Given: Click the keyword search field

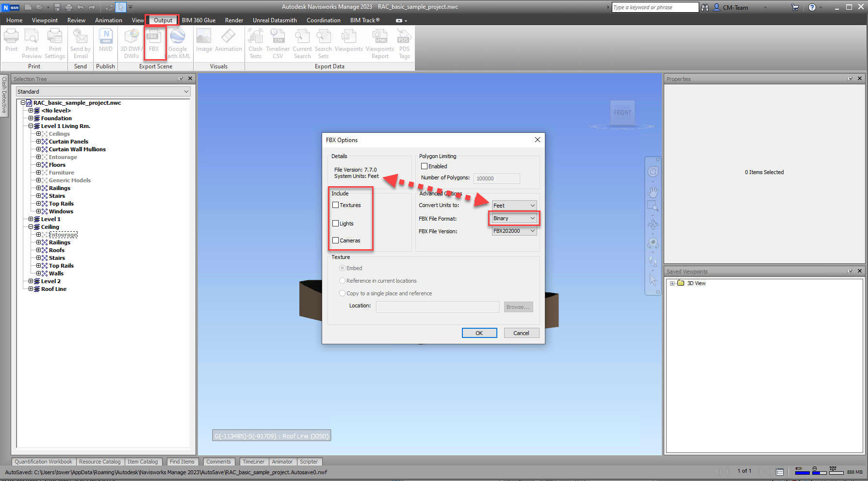Looking at the screenshot, I should pyautogui.click(x=655, y=7).
